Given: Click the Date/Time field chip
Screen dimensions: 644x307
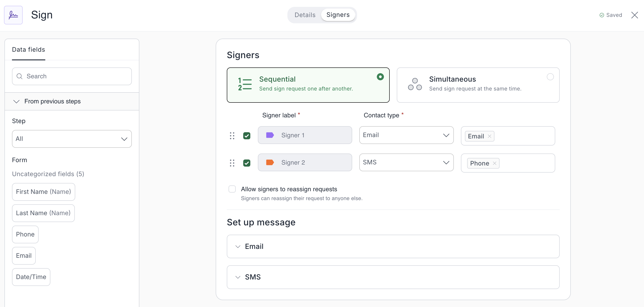Looking at the screenshot, I should (31, 277).
